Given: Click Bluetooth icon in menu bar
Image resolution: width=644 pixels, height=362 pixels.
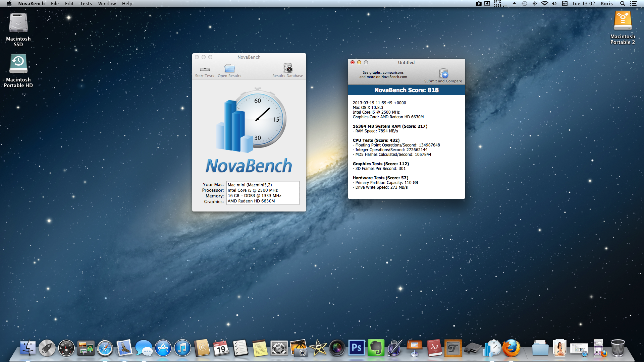Looking at the screenshot, I should pyautogui.click(x=535, y=3).
